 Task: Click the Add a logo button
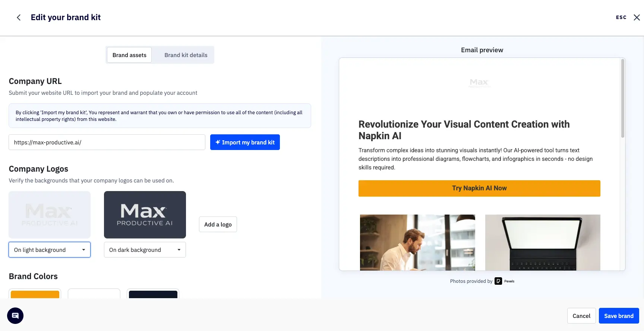pyautogui.click(x=218, y=224)
